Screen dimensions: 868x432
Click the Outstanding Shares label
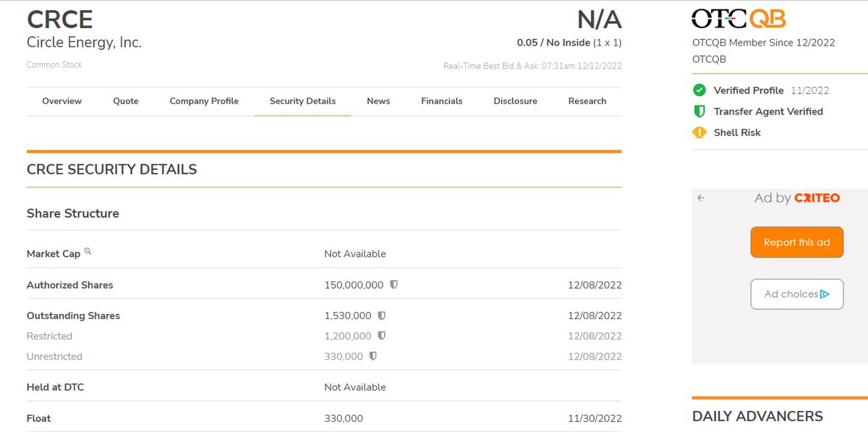pyautogui.click(x=73, y=315)
